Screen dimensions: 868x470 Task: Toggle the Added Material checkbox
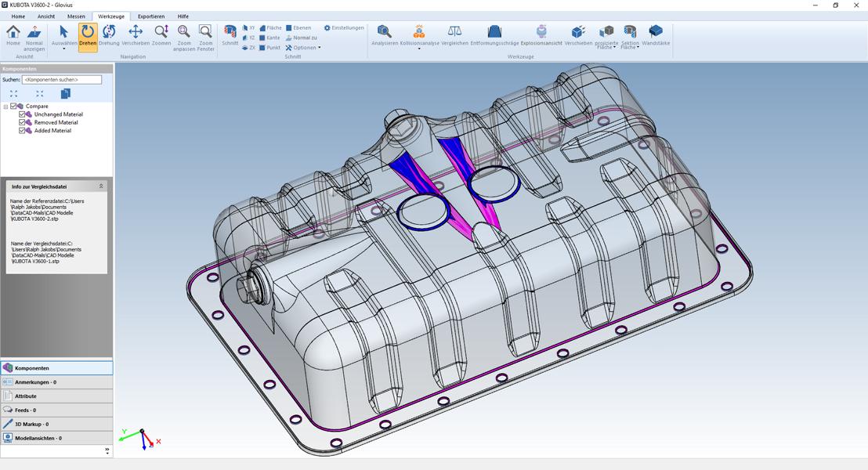(22, 131)
